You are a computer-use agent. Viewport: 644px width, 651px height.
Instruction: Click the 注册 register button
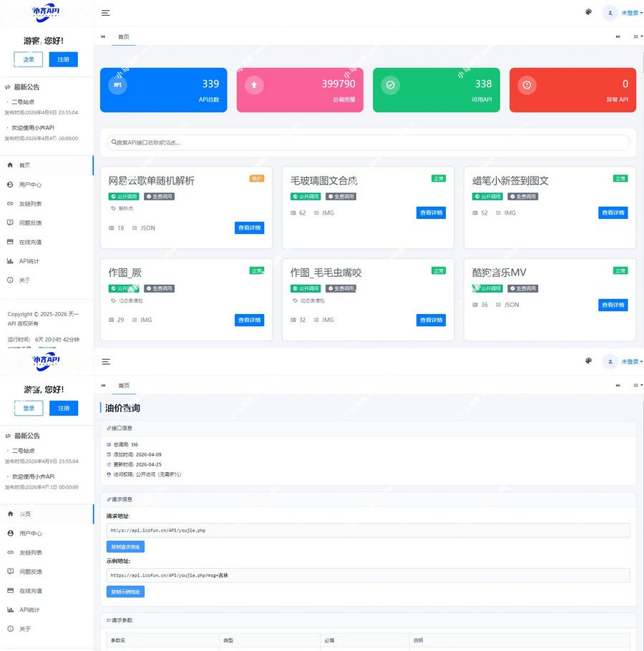point(63,59)
